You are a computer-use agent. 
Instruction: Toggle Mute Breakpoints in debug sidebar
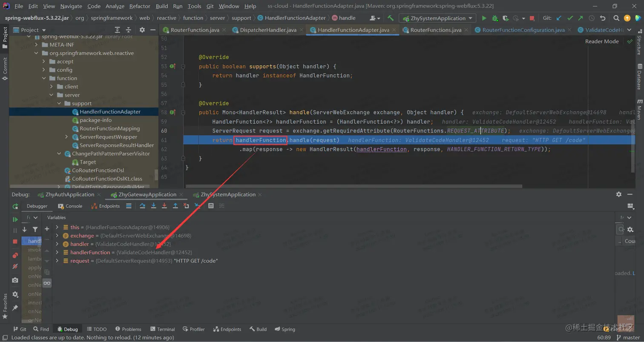(x=15, y=266)
